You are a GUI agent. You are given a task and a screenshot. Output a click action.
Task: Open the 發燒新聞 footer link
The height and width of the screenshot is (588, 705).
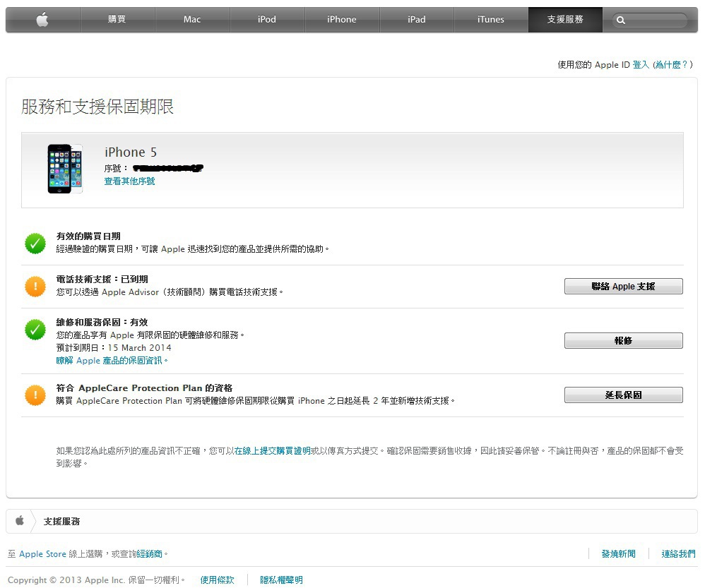619,554
